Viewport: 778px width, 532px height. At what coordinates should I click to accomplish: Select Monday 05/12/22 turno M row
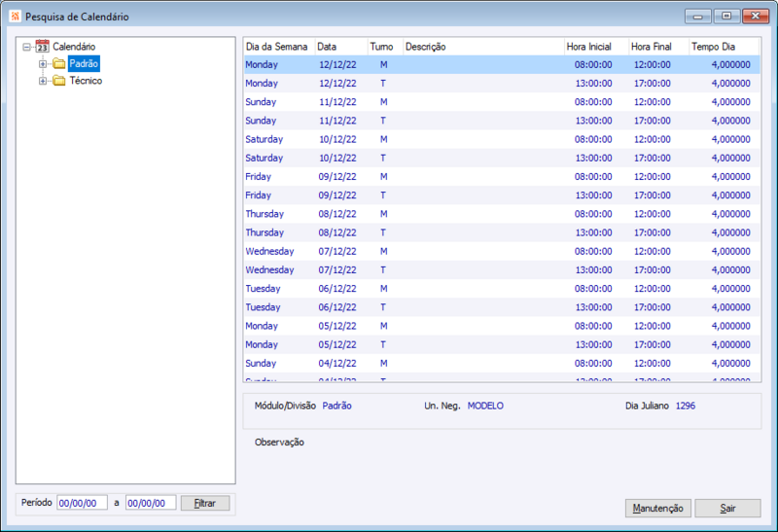502,326
